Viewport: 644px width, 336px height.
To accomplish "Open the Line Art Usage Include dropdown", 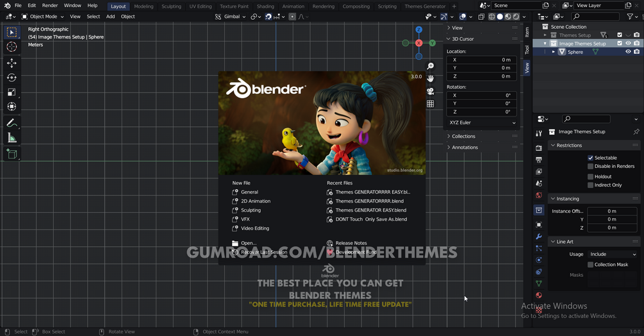I will [x=612, y=255].
